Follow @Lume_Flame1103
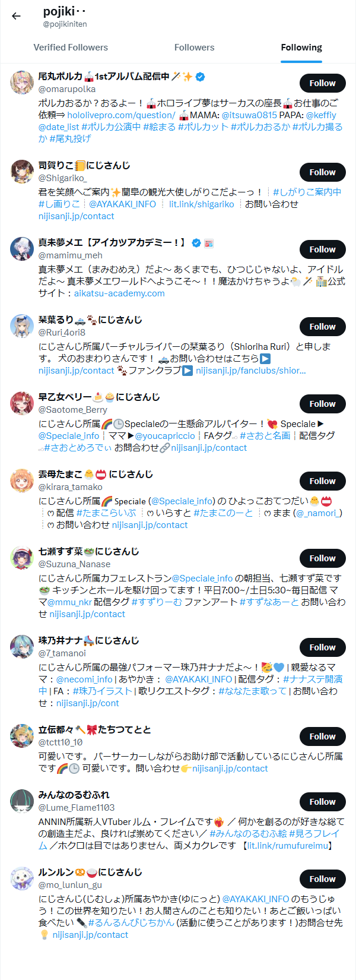 click(322, 802)
